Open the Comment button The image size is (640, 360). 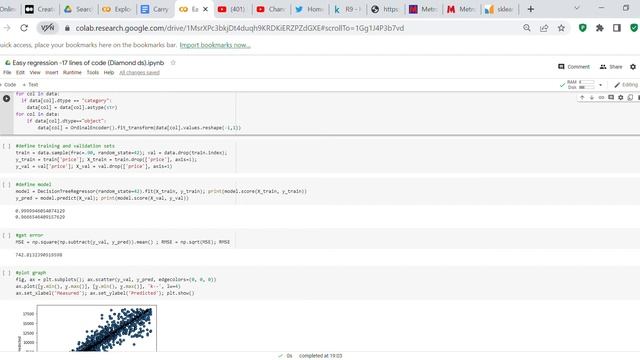[574, 67]
